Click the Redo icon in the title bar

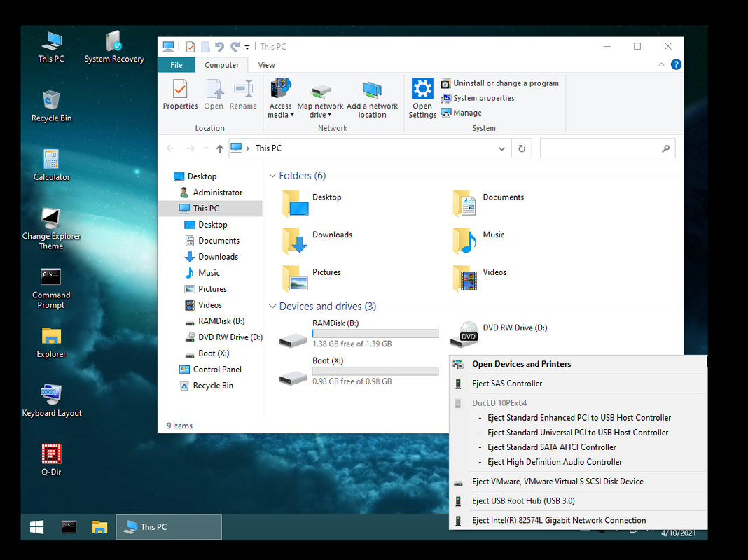pos(235,47)
